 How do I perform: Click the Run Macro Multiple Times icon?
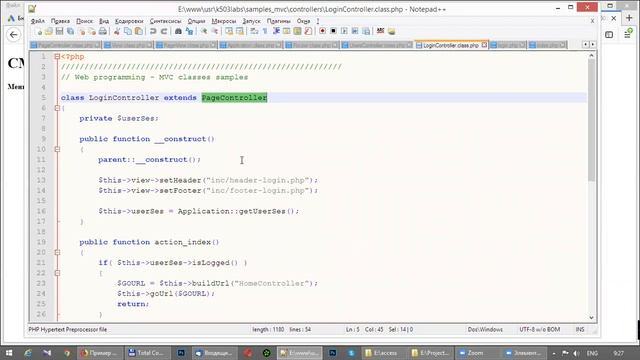click(355, 31)
